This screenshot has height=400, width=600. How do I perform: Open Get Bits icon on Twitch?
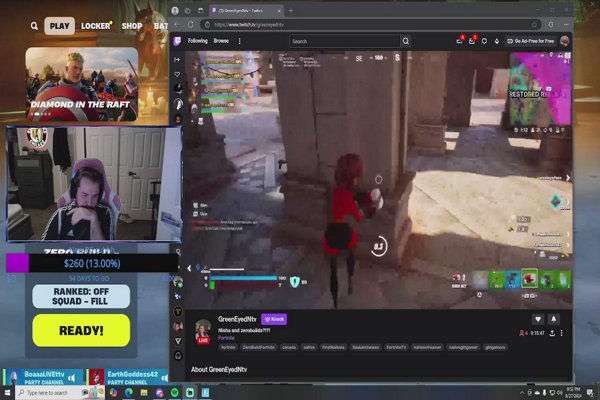coord(497,41)
